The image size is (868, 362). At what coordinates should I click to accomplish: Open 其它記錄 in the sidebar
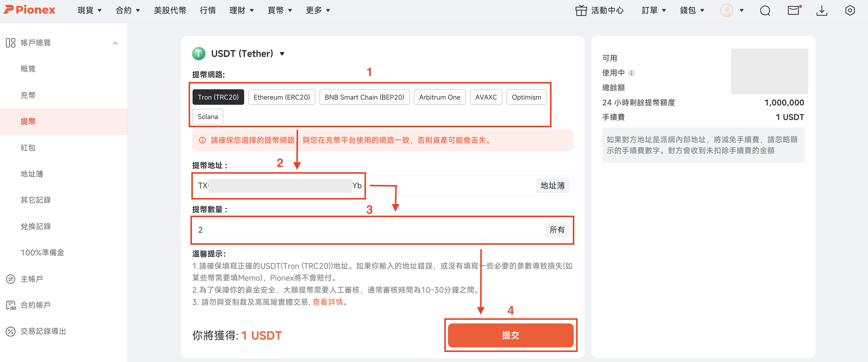pos(35,200)
